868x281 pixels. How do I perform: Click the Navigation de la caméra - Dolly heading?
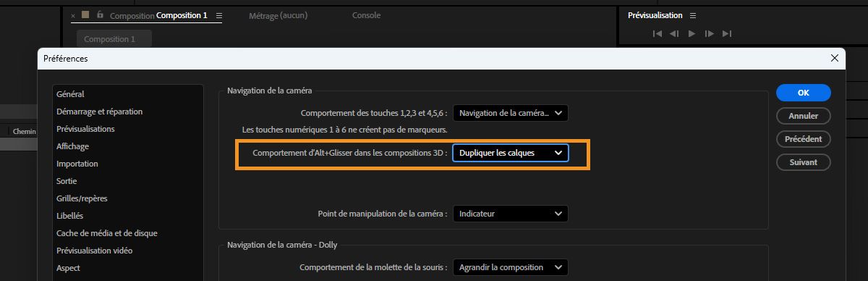pos(282,244)
